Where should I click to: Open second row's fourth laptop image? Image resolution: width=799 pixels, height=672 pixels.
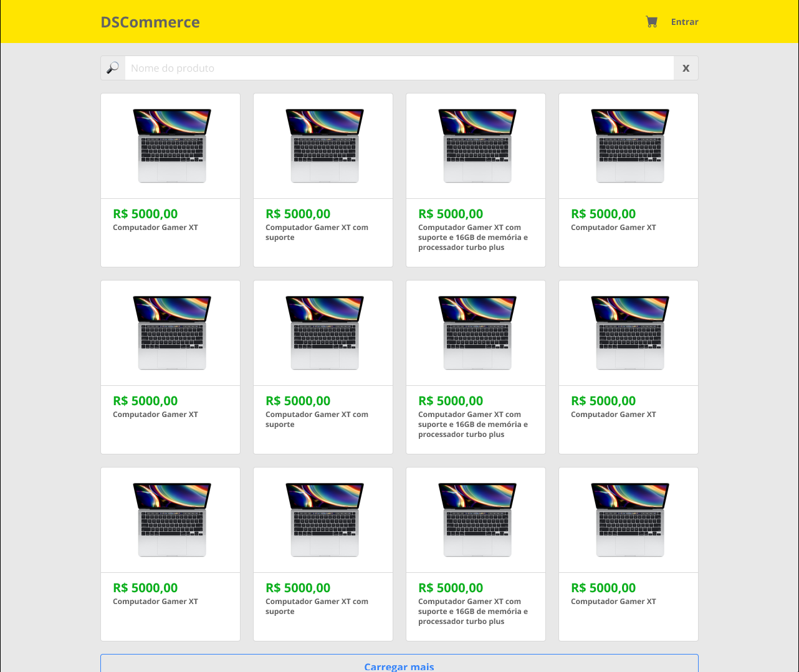[x=630, y=333]
